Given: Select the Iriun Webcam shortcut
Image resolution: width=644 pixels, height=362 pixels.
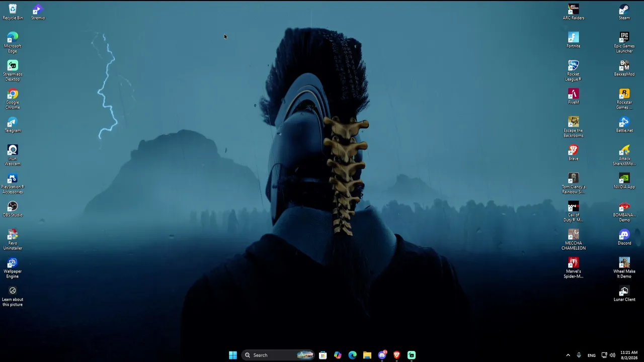Looking at the screenshot, I should (13, 155).
